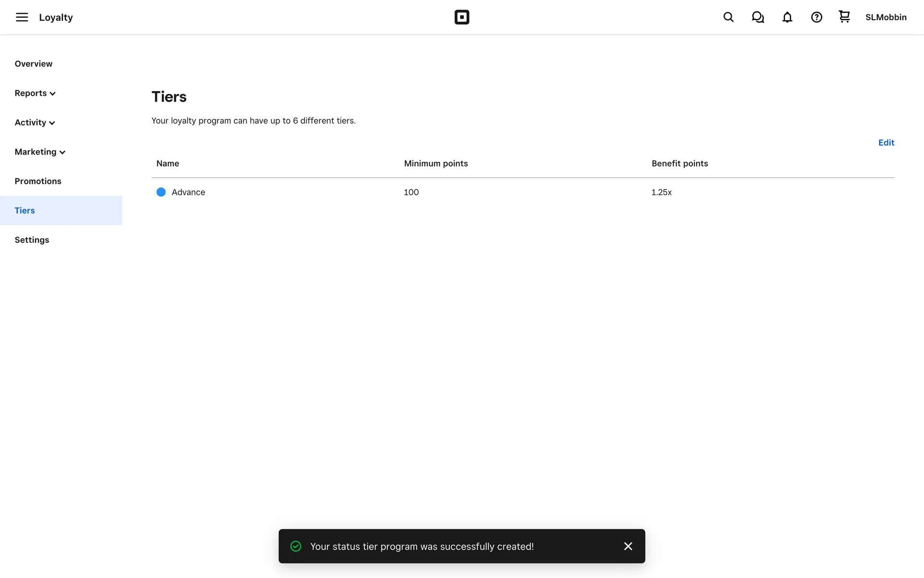This screenshot has height=578, width=924.
Task: Select the Advance tier row name
Action: click(188, 192)
